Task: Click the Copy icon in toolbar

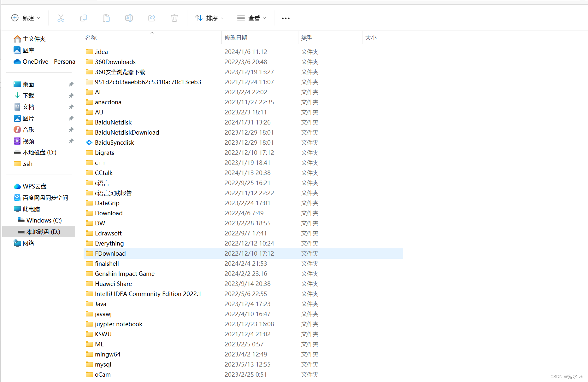Action: click(84, 18)
